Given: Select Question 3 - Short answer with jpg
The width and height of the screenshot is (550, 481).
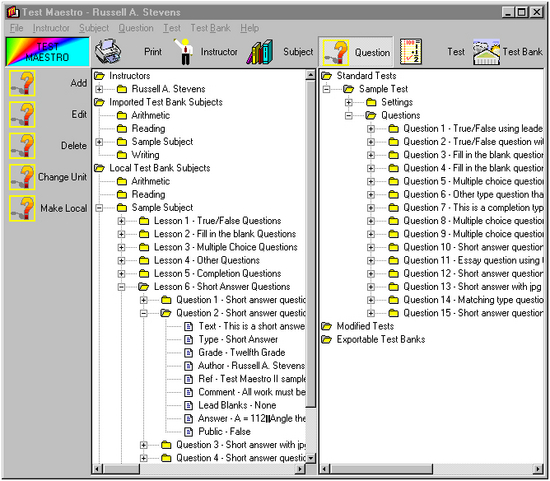Looking at the screenshot, I should 241,445.
